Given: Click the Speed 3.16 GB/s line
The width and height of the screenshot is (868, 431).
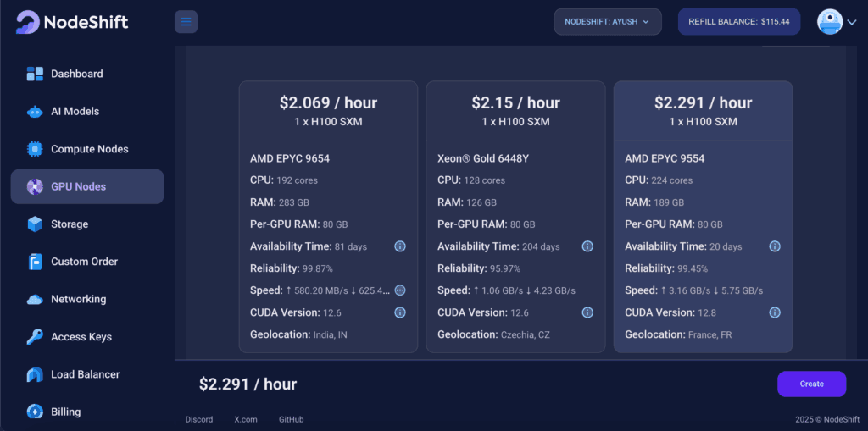Looking at the screenshot, I should (694, 290).
